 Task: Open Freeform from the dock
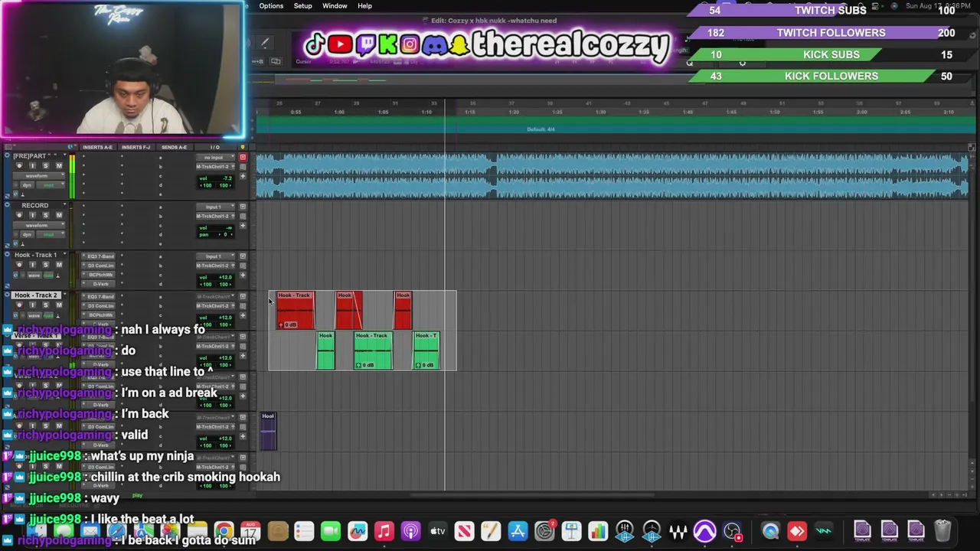click(358, 530)
